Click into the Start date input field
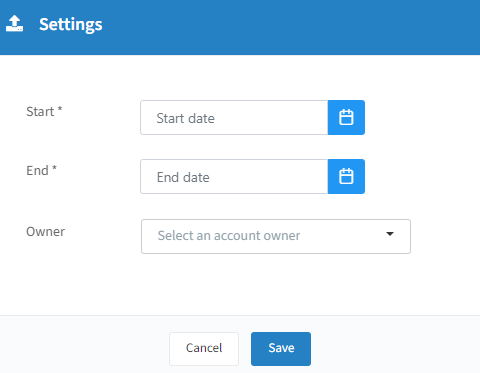The height and width of the screenshot is (373, 480). 234,118
